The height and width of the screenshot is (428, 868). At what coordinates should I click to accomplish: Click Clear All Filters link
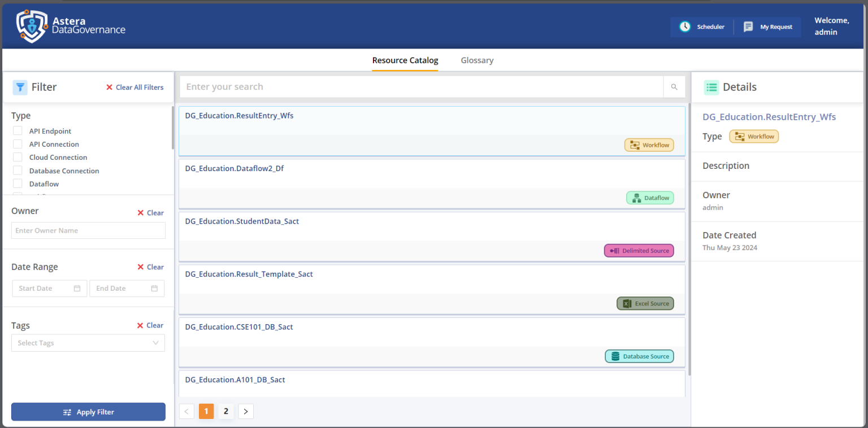[x=134, y=88]
